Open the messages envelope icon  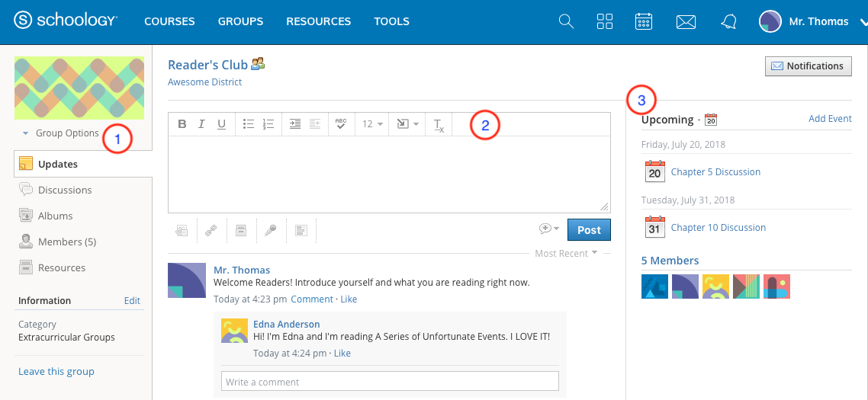click(x=686, y=22)
